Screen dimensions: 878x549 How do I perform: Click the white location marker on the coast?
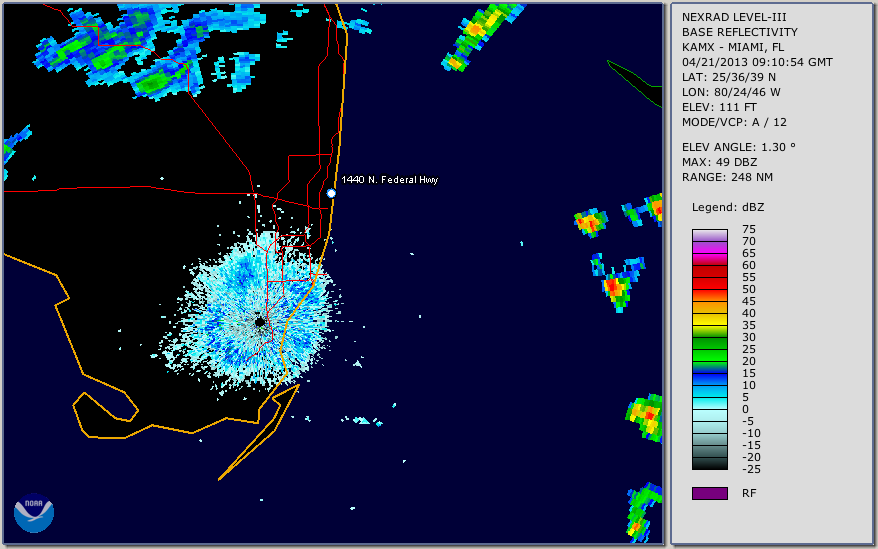coord(331,193)
